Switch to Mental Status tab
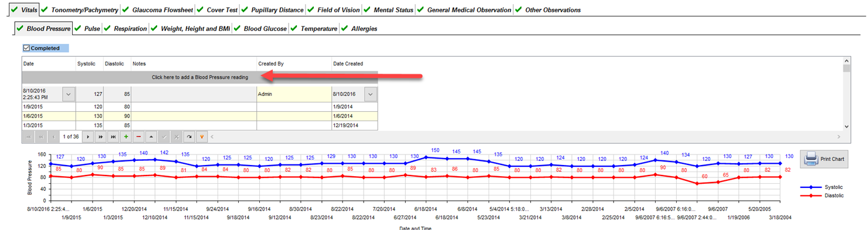868x230 pixels. 388,10
